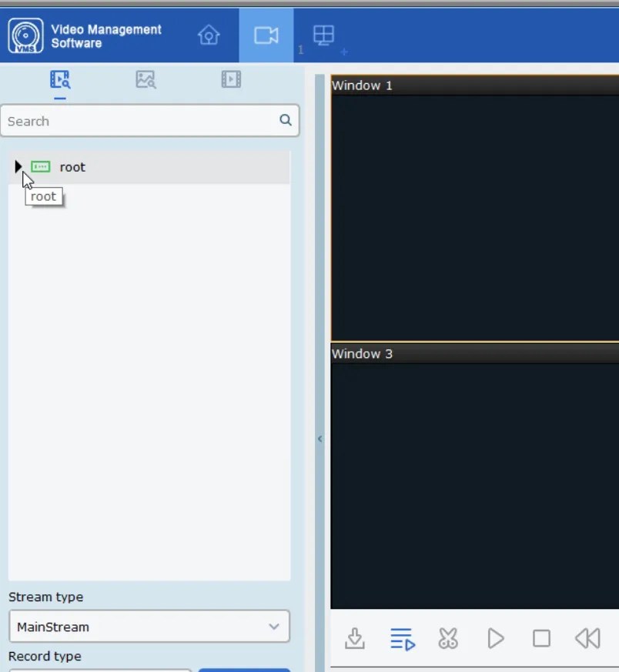Viewport: 619px width, 672px height.
Task: Open the camera playback tab
Action: (266, 35)
